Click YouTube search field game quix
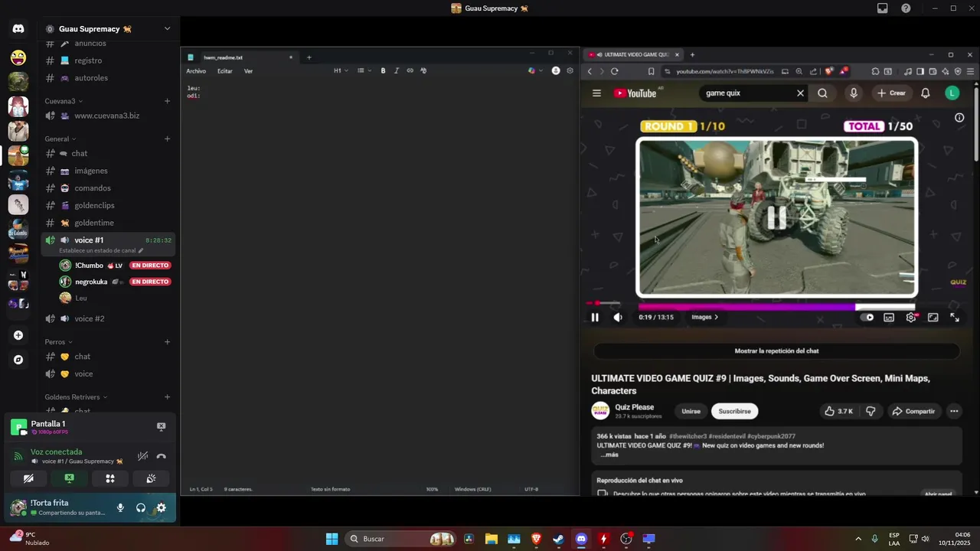Screen dimensions: 980x551 point(747,93)
